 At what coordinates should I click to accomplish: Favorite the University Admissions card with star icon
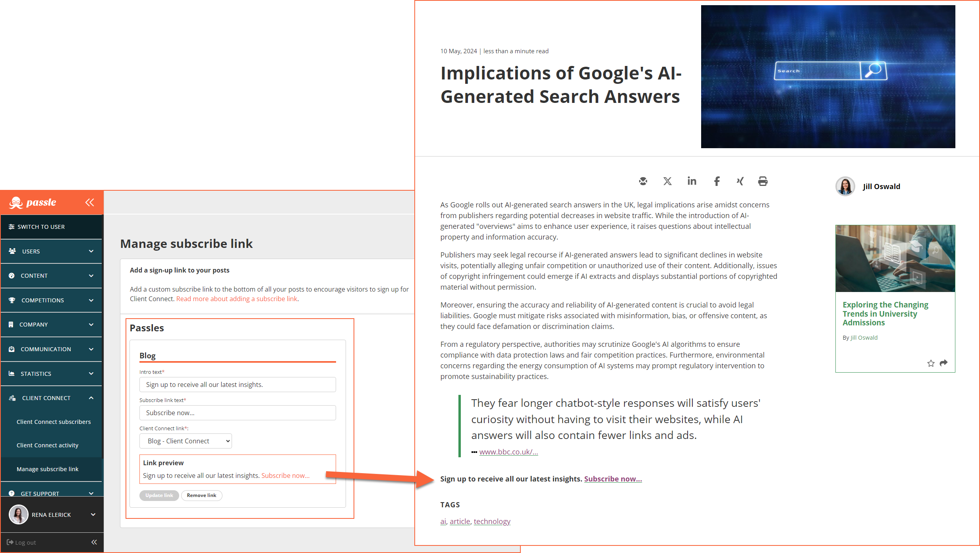pos(931,363)
